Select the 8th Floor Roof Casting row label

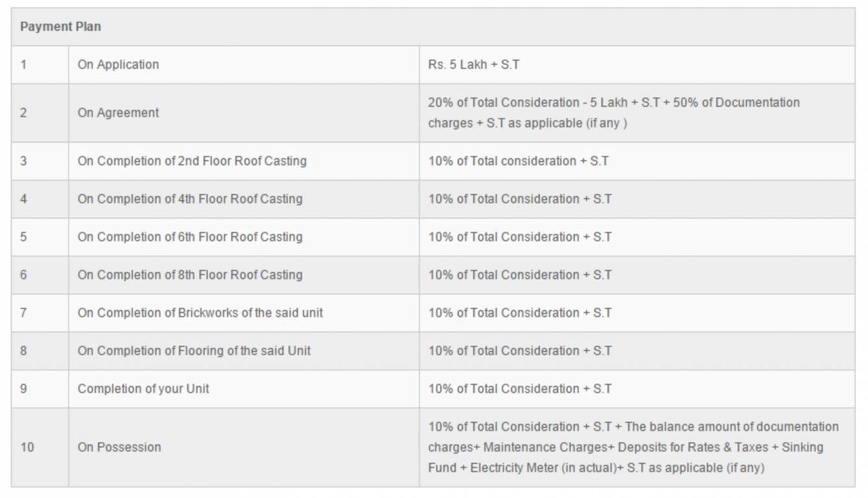190,274
